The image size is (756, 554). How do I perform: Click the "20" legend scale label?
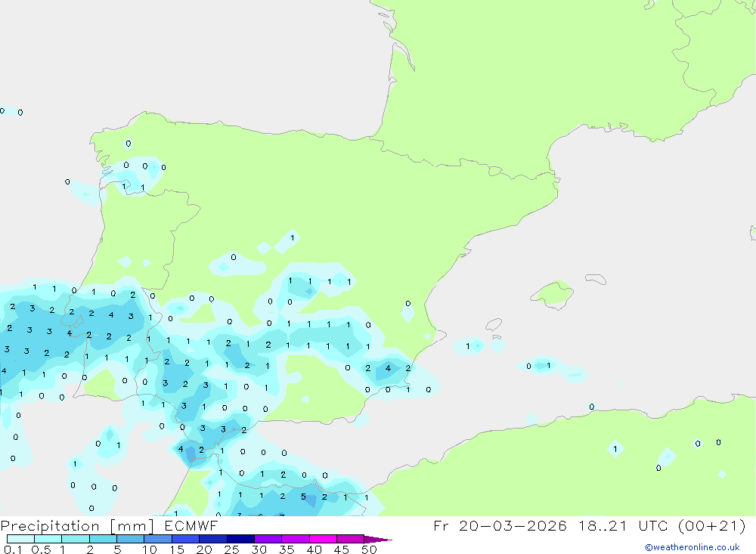coord(204,549)
